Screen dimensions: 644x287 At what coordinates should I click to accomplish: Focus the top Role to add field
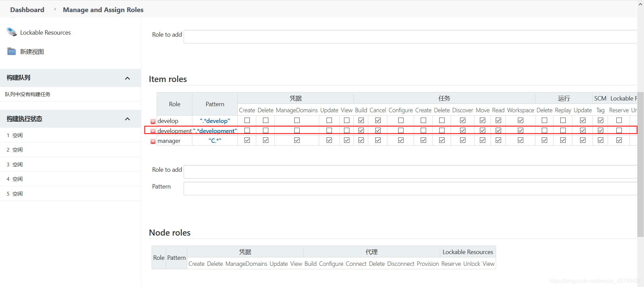pos(410,37)
